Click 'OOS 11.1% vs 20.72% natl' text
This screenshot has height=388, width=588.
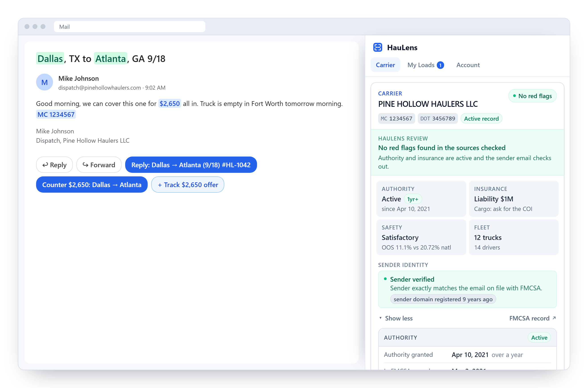(416, 248)
